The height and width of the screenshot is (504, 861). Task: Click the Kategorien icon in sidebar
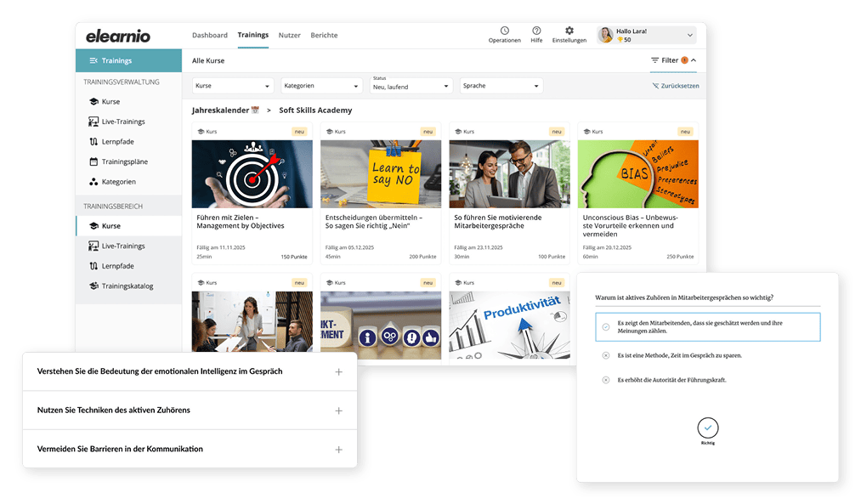click(x=93, y=182)
